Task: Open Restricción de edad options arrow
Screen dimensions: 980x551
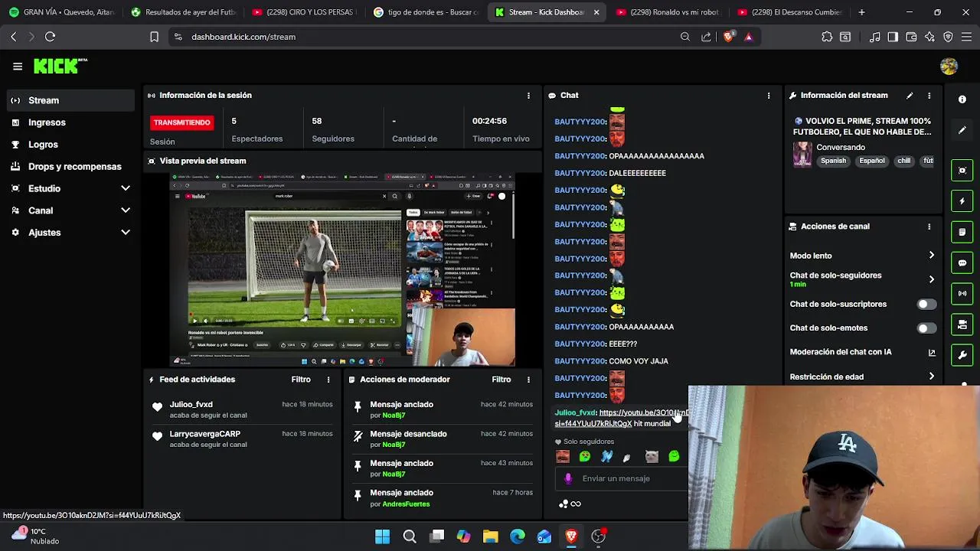Action: 932,377
